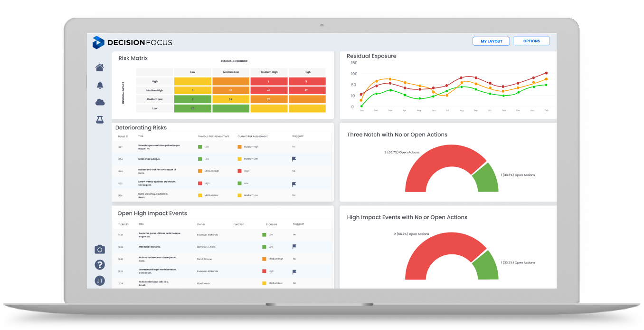Click the Options button

(x=531, y=41)
